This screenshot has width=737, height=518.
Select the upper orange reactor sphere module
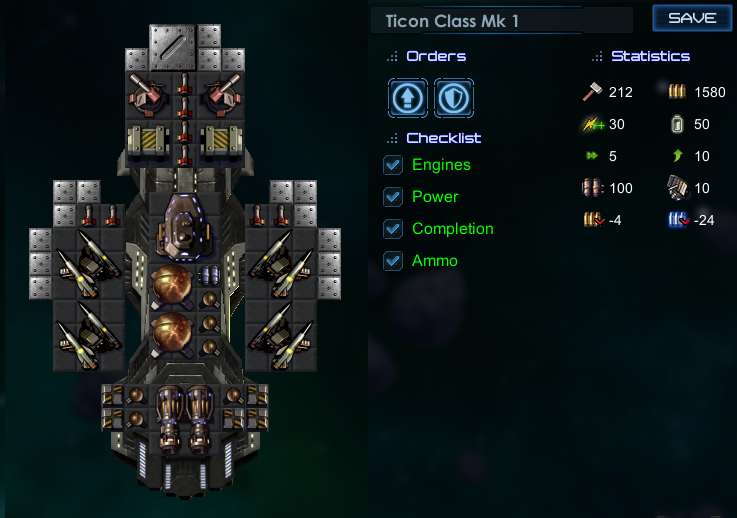point(172,285)
